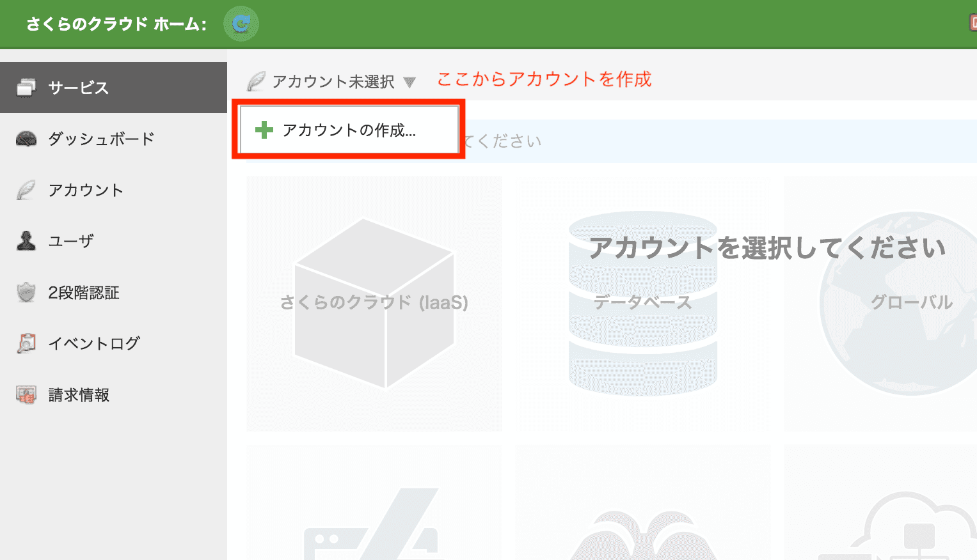
Task: Select the データベース service tile
Action: [x=643, y=303]
